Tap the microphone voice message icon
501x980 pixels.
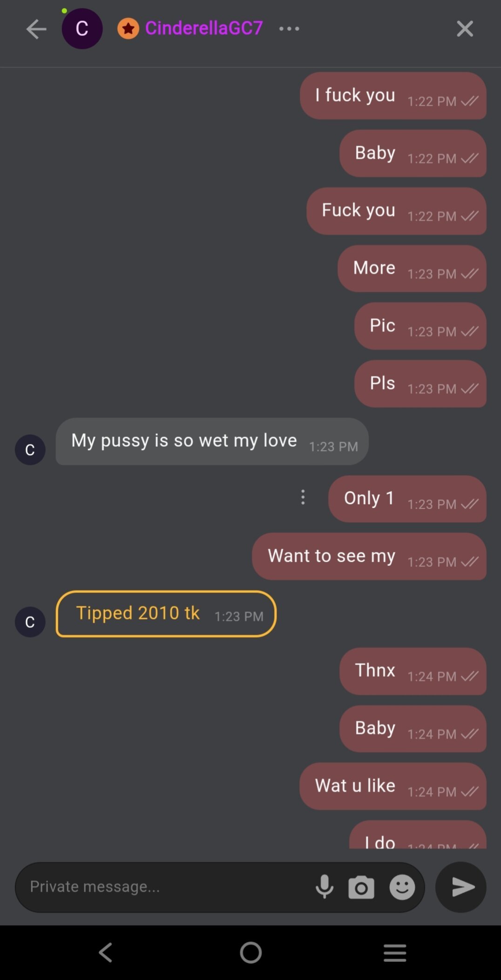(x=324, y=886)
